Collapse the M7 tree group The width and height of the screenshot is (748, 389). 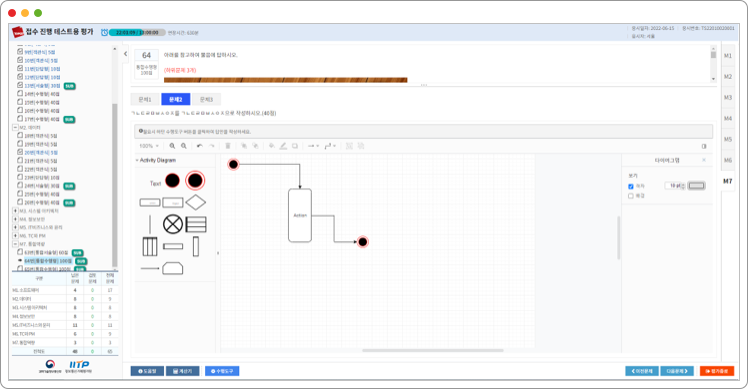click(x=15, y=244)
